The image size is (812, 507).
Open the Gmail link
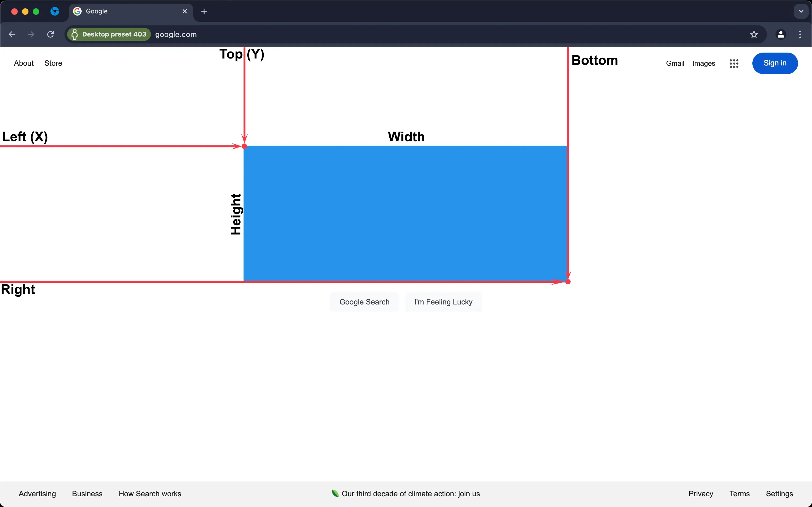point(675,63)
